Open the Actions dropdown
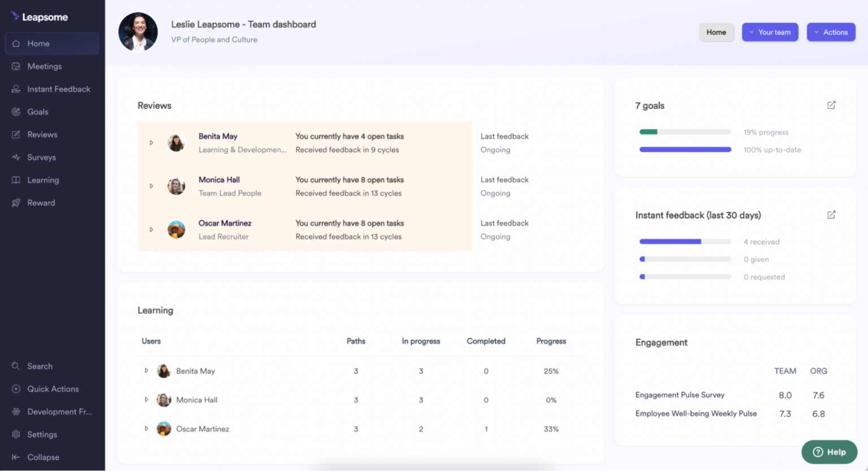The height and width of the screenshot is (471, 868). pos(831,32)
